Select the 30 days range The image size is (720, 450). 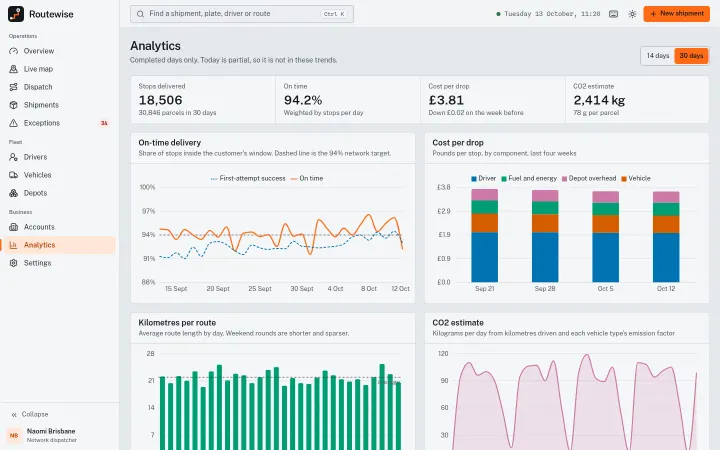click(691, 56)
